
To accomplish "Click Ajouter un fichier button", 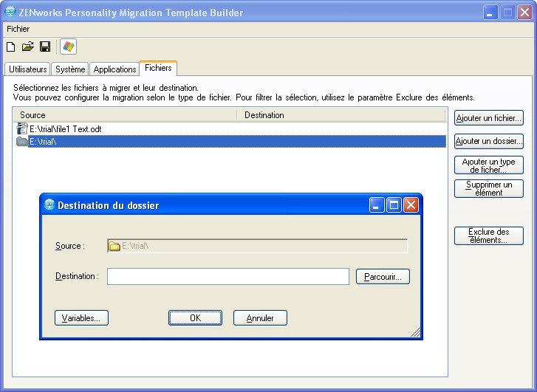I will click(x=489, y=118).
